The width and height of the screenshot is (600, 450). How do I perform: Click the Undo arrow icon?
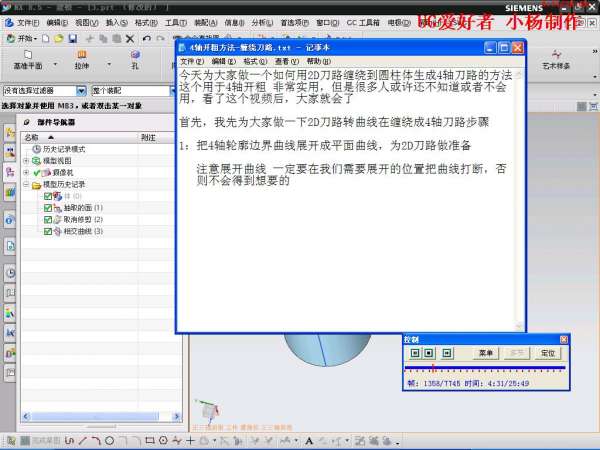147,39
